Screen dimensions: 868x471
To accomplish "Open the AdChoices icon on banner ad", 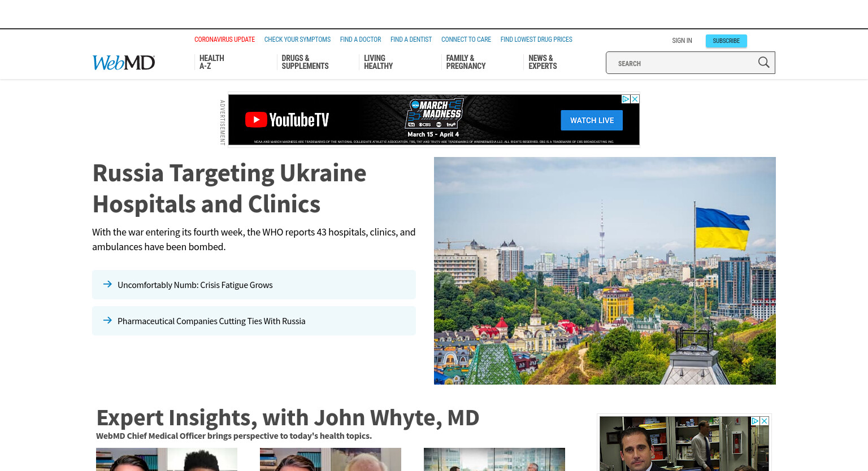I will tap(626, 99).
